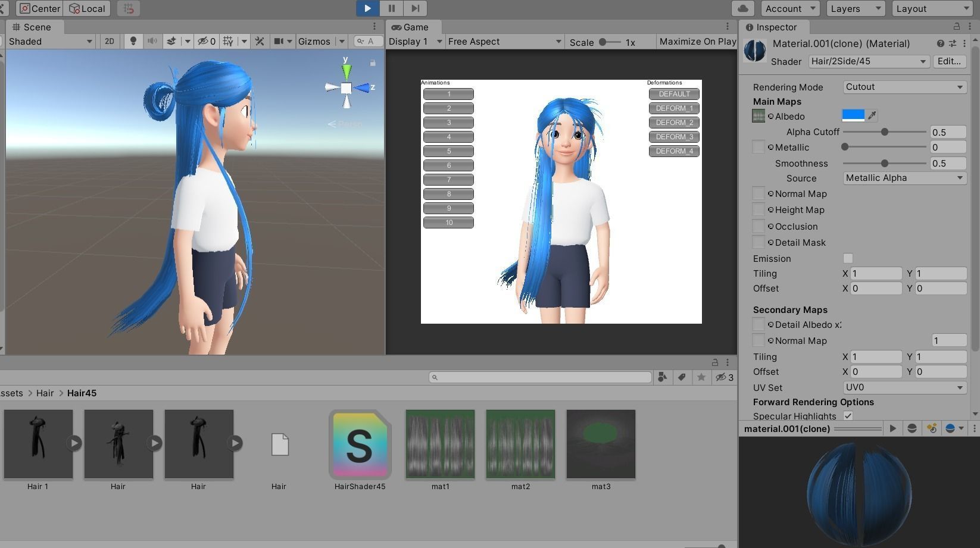Toggle scene lighting in the Scene view toolbar

click(x=133, y=41)
